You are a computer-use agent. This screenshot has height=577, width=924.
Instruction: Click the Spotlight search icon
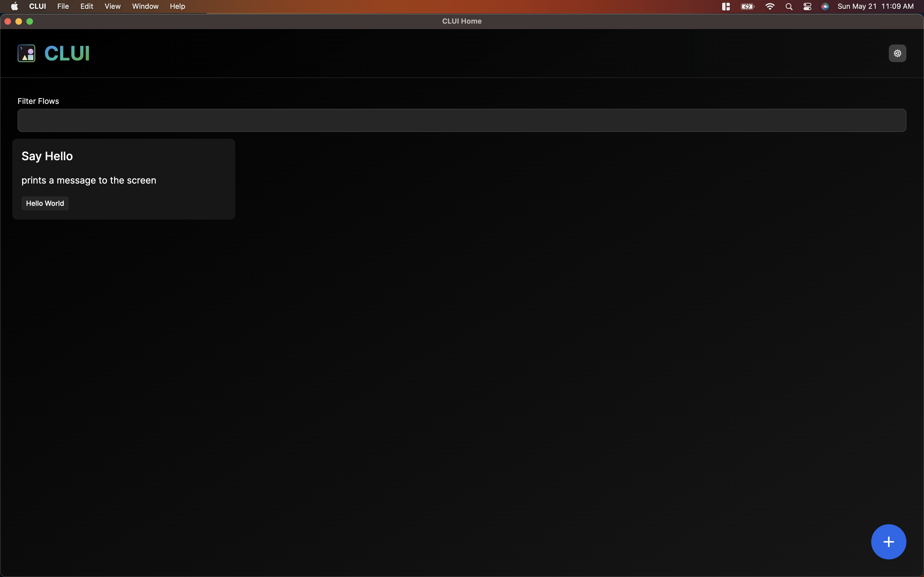(x=789, y=6)
